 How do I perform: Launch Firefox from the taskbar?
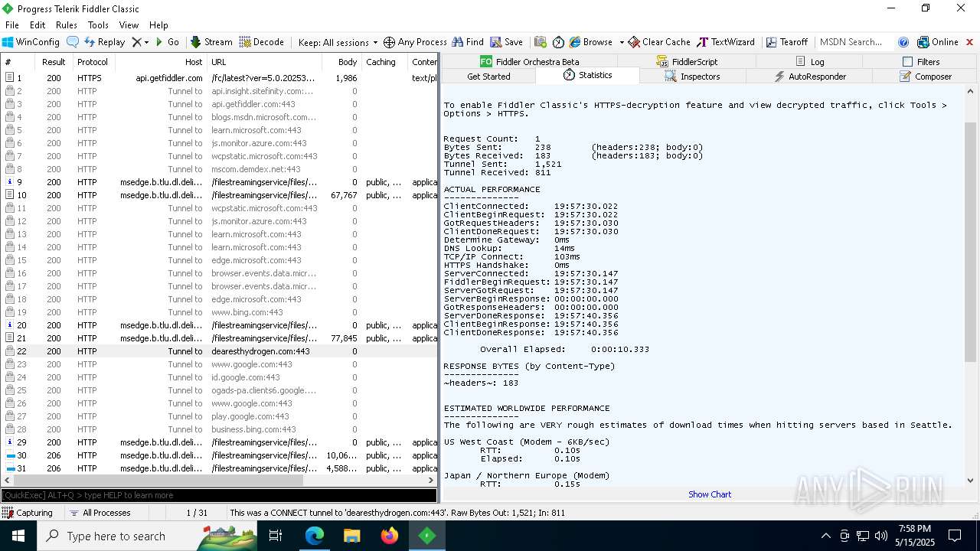tap(390, 536)
